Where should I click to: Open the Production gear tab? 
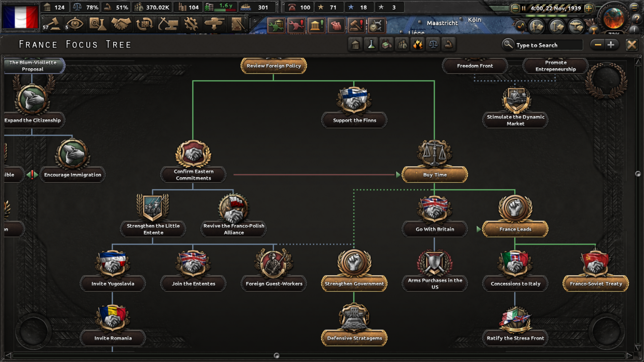coord(191,24)
